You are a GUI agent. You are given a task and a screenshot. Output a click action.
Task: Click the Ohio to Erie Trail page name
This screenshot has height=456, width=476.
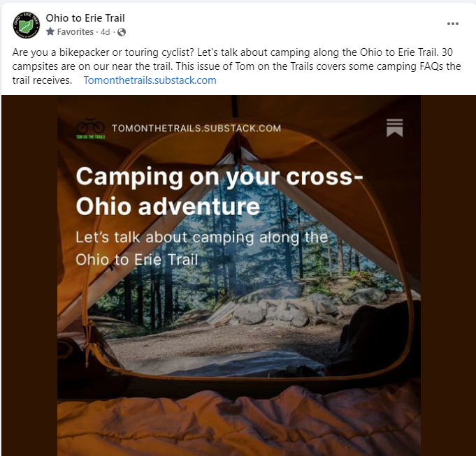tap(85, 18)
